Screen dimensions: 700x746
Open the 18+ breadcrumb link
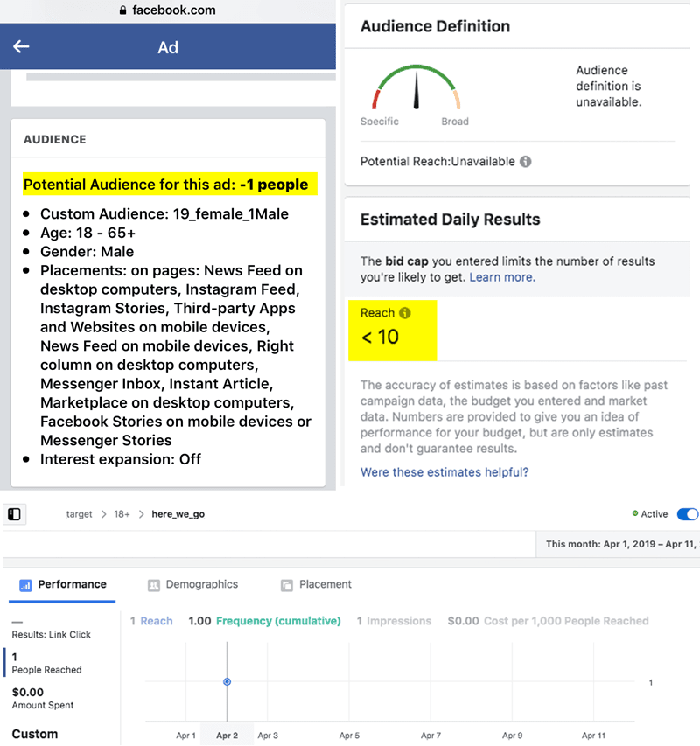(122, 514)
